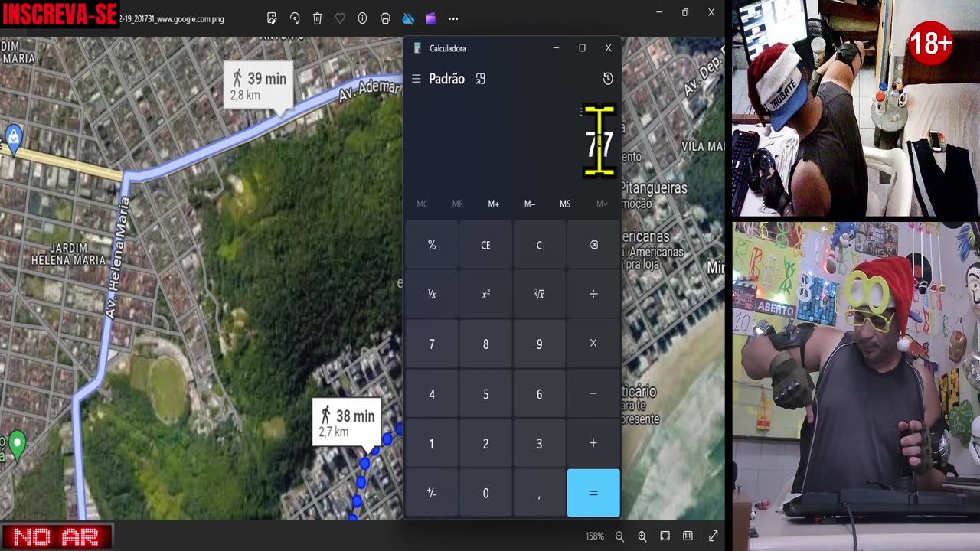980x551 pixels.
Task: Delete last digit with backspace key
Action: 593,245
